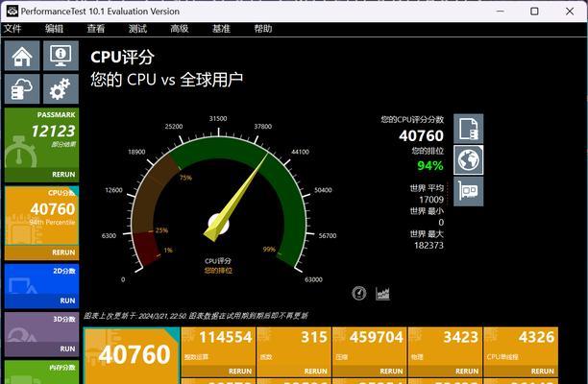
Task: Open the Home dashboard icon
Action: pos(22,56)
